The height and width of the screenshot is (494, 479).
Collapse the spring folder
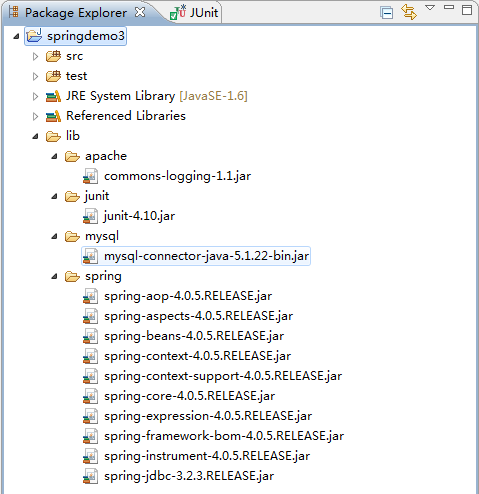point(54,276)
